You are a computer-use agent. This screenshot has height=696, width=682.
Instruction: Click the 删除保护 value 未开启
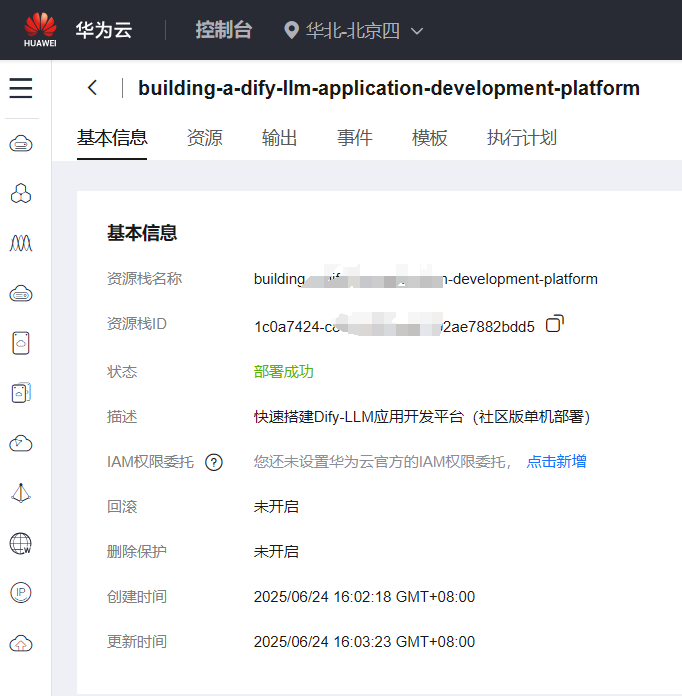pyautogui.click(x=276, y=552)
